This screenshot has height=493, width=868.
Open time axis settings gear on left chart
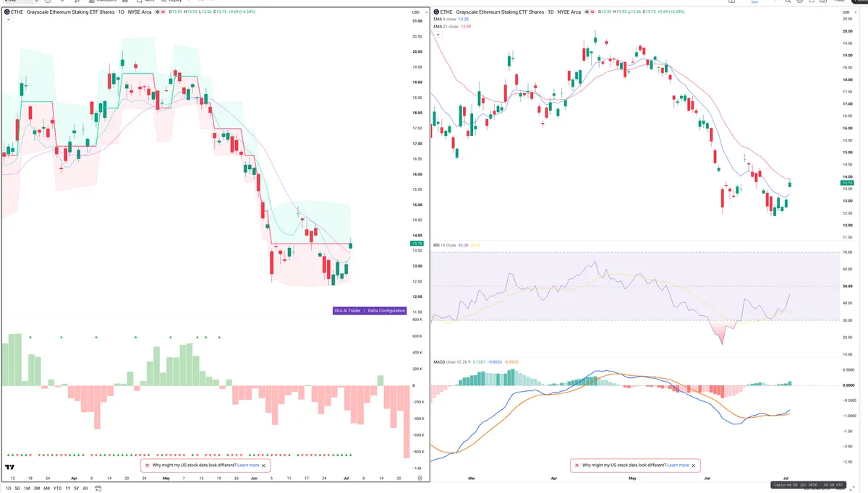point(420,479)
